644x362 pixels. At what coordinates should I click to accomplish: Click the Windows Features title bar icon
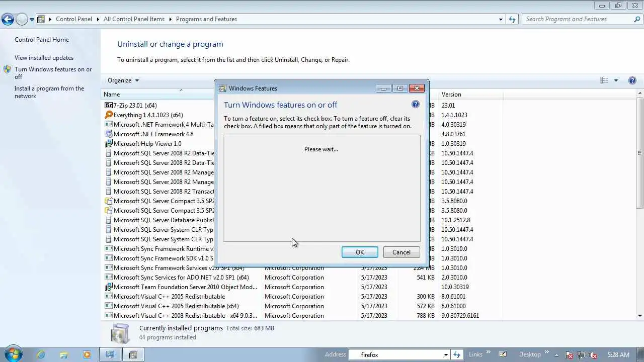tap(222, 88)
